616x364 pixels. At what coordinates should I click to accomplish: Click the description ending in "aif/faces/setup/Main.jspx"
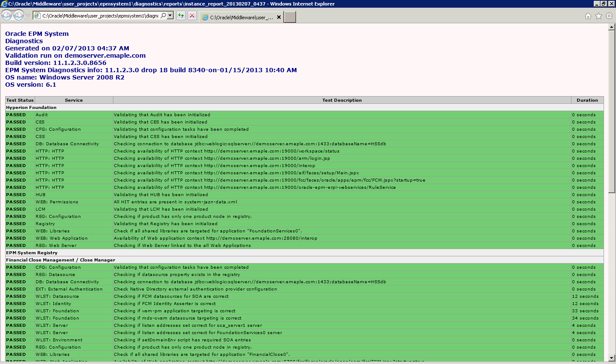236,173
